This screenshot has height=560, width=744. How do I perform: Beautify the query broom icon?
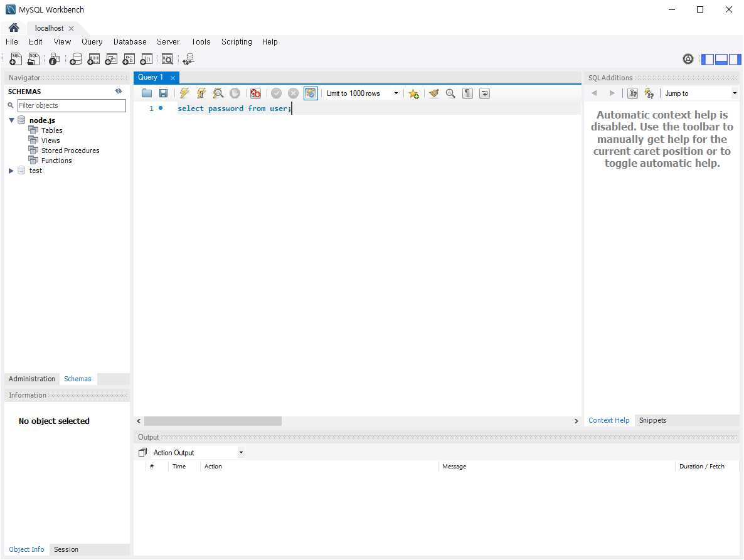(x=433, y=93)
